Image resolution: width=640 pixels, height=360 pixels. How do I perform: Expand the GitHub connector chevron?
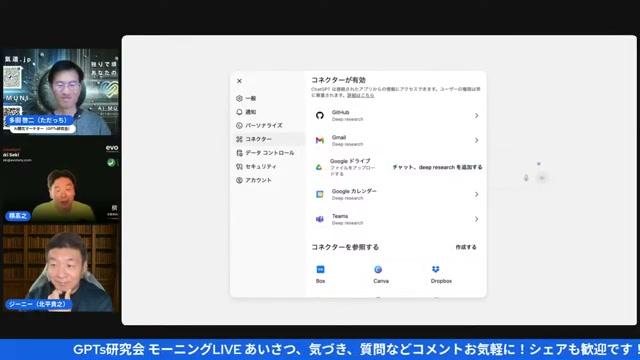(x=476, y=116)
